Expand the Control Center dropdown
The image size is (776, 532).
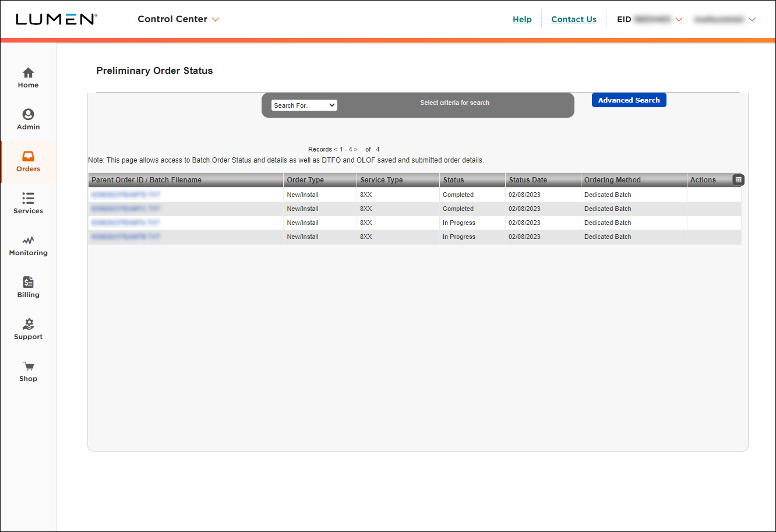point(178,19)
